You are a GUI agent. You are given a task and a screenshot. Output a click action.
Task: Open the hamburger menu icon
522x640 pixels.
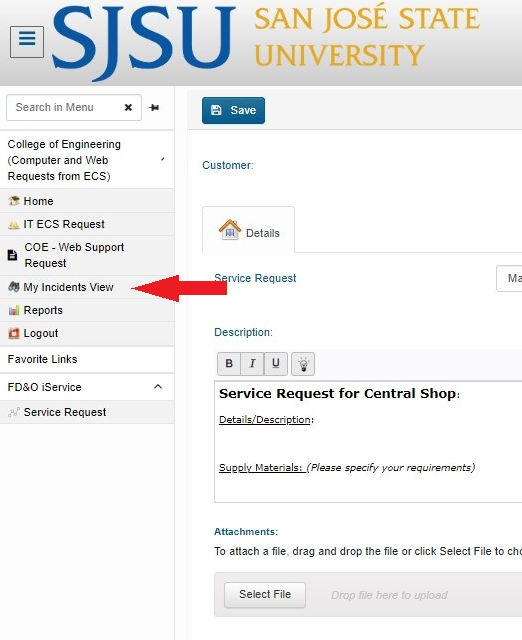coord(27,42)
